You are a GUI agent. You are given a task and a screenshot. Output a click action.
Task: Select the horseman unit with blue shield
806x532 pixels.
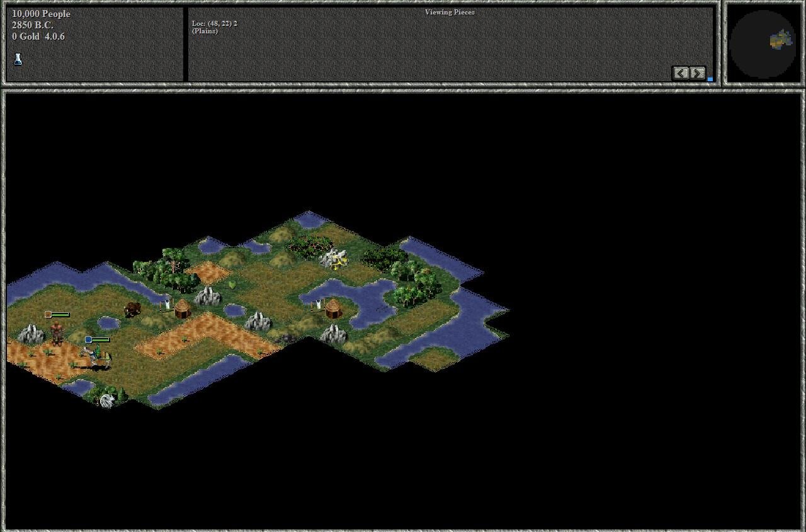98,357
